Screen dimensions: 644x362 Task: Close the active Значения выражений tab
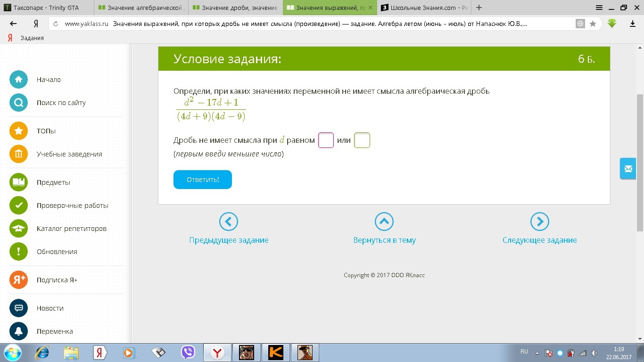tap(371, 8)
